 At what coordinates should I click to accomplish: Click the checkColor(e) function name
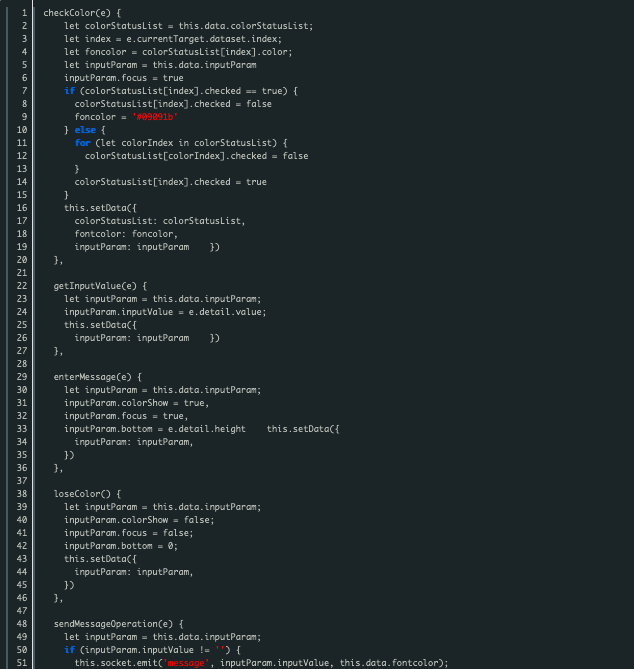[77, 13]
